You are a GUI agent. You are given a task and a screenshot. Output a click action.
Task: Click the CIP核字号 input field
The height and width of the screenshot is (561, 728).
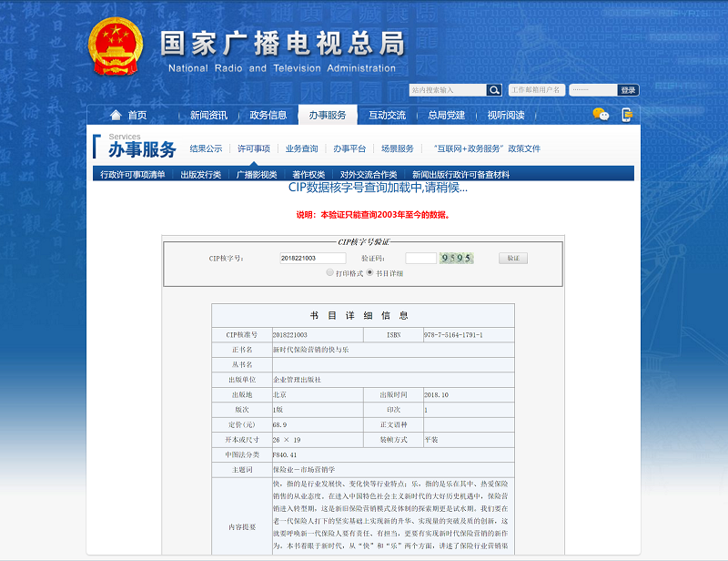(313, 259)
